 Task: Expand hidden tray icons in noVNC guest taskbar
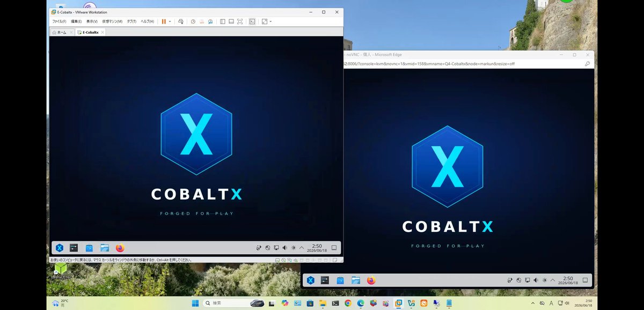[x=553, y=280]
